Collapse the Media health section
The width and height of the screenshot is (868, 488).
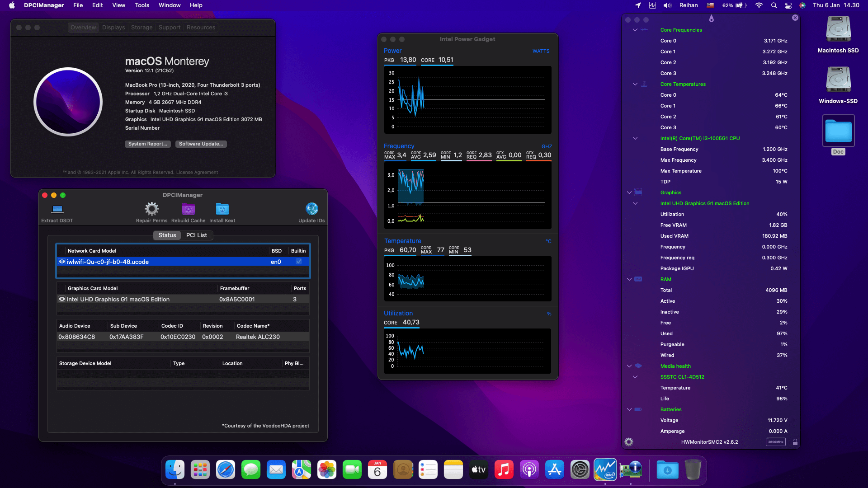tap(629, 366)
